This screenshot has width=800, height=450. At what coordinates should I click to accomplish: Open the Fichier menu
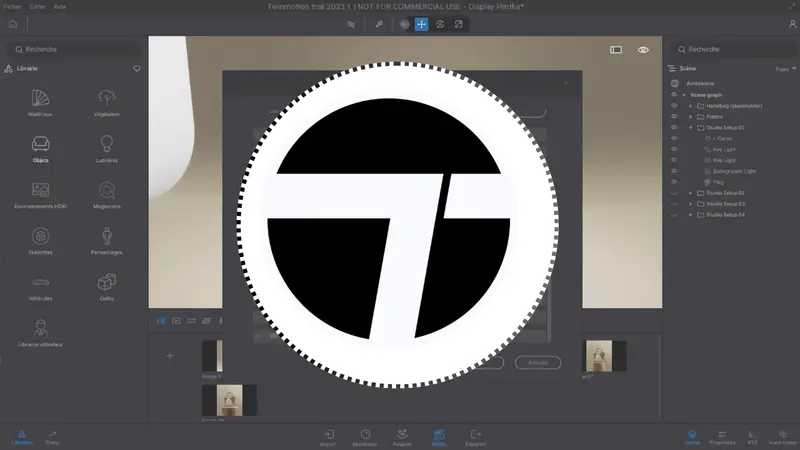(13, 7)
